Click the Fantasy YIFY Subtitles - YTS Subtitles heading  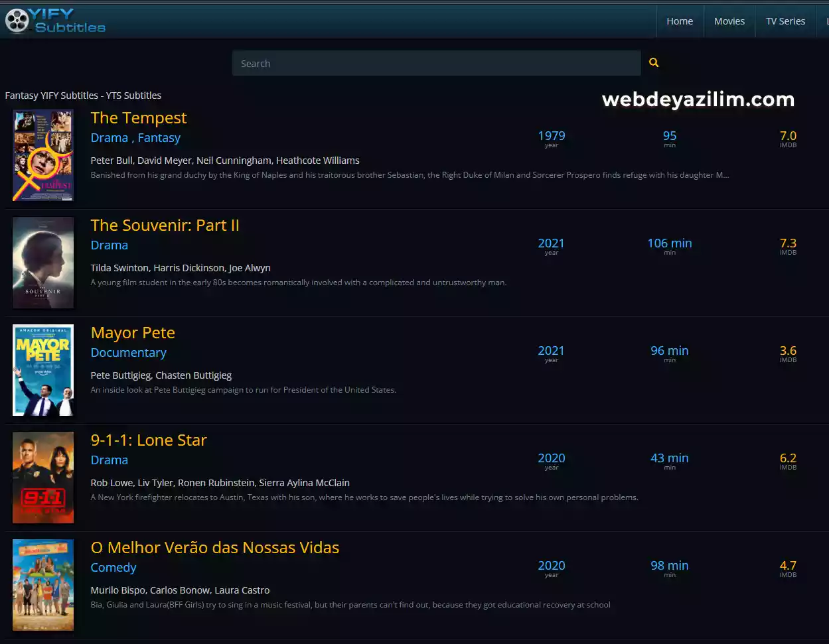[84, 96]
